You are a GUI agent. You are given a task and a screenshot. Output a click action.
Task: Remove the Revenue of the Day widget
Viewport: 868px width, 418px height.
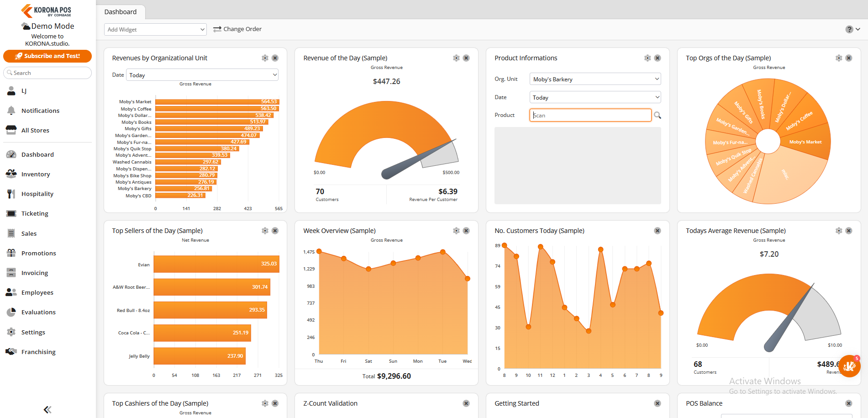tap(466, 58)
